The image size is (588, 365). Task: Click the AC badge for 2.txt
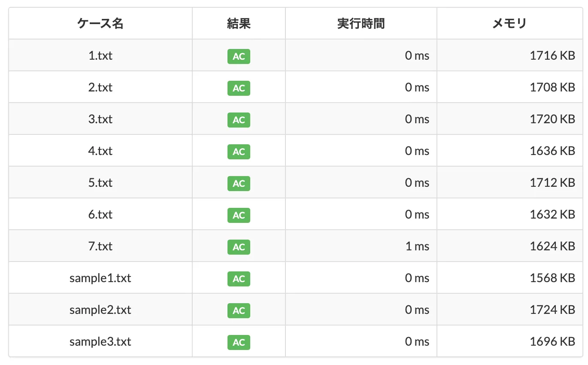[x=239, y=88]
